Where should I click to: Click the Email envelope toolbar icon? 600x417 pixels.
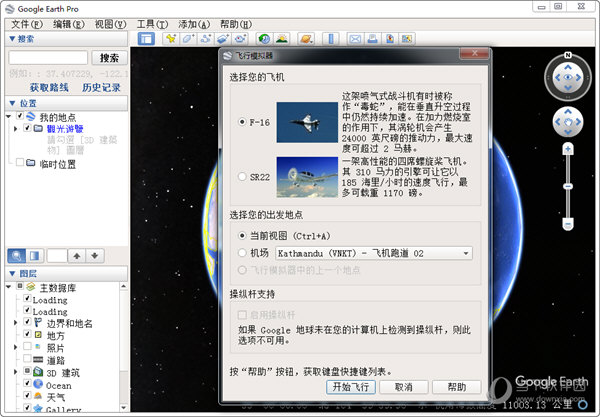355,39
